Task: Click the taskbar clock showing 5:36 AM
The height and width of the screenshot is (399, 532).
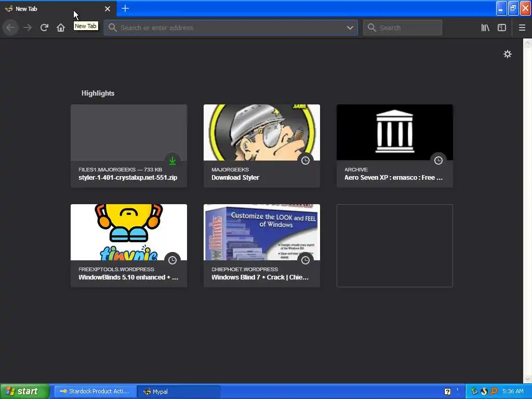Action: tap(513, 391)
